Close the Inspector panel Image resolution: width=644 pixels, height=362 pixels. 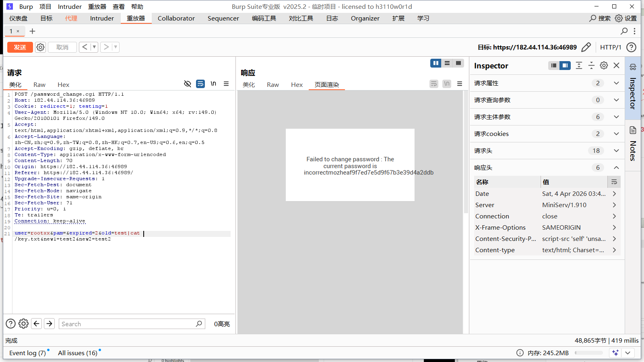(616, 66)
